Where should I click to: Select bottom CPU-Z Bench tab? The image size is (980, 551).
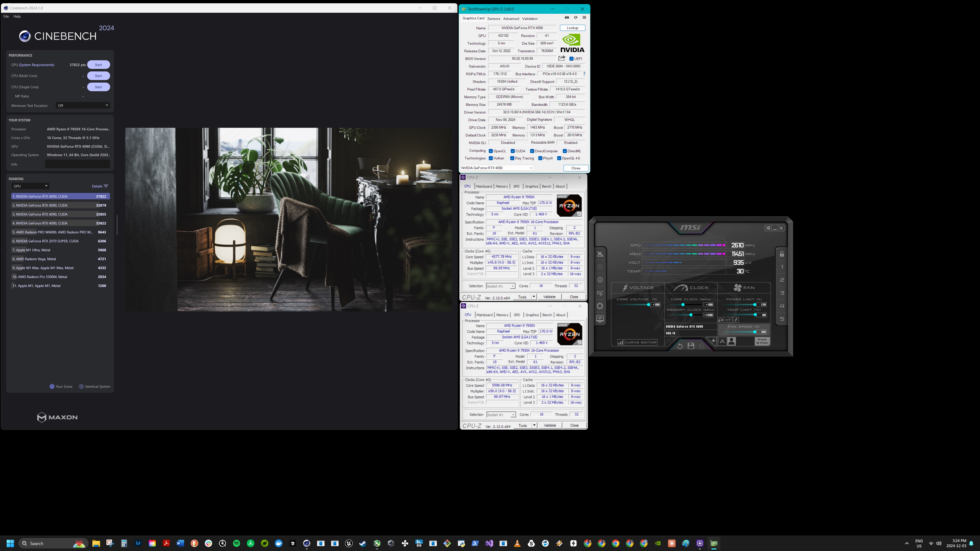click(547, 315)
